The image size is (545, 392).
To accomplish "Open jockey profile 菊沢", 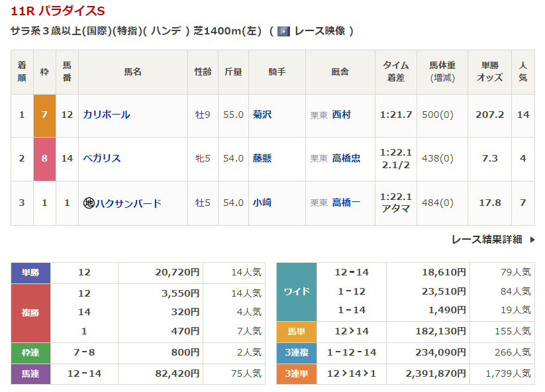I will 262,115.
